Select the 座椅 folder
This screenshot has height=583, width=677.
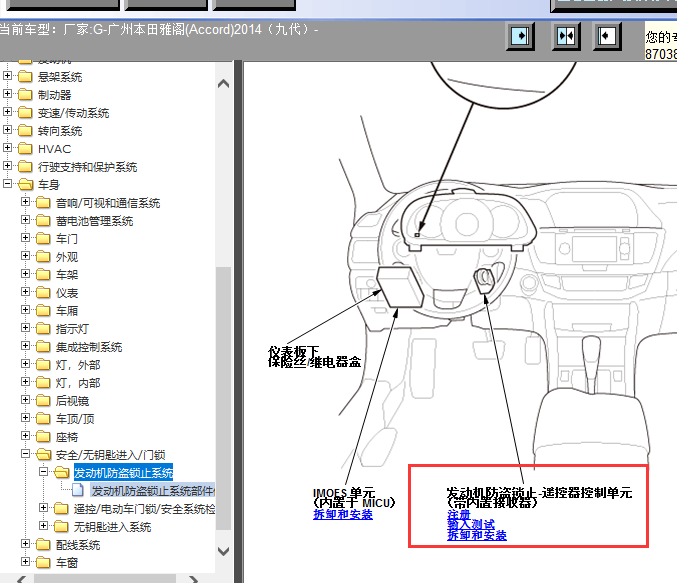[x=66, y=437]
